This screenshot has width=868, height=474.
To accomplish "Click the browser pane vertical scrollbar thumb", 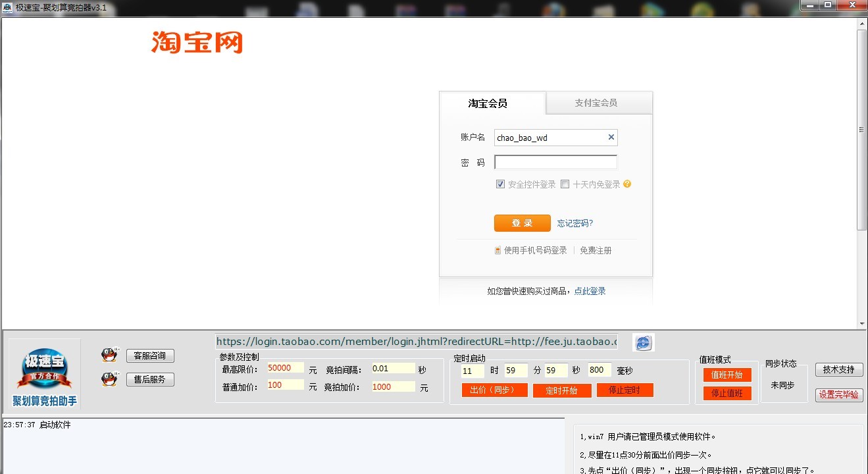I will (861, 130).
